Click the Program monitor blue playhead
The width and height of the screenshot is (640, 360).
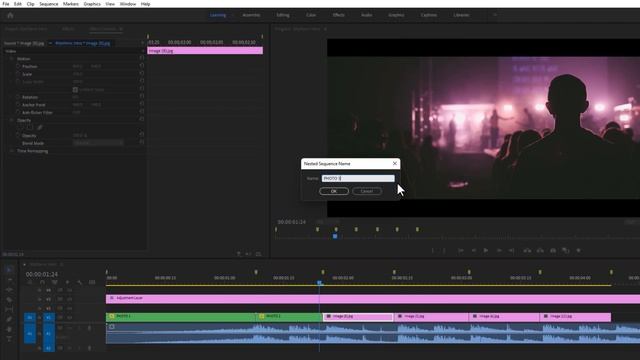tap(335, 236)
